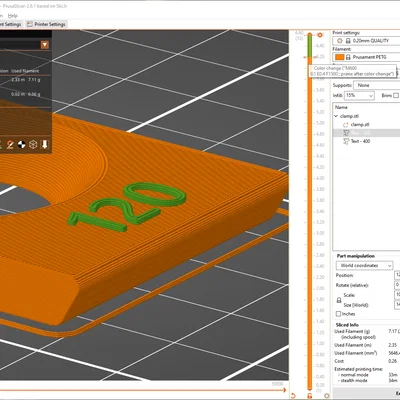Enable the Brim checkbox
This screenshot has height=400, width=400.
tap(396, 96)
